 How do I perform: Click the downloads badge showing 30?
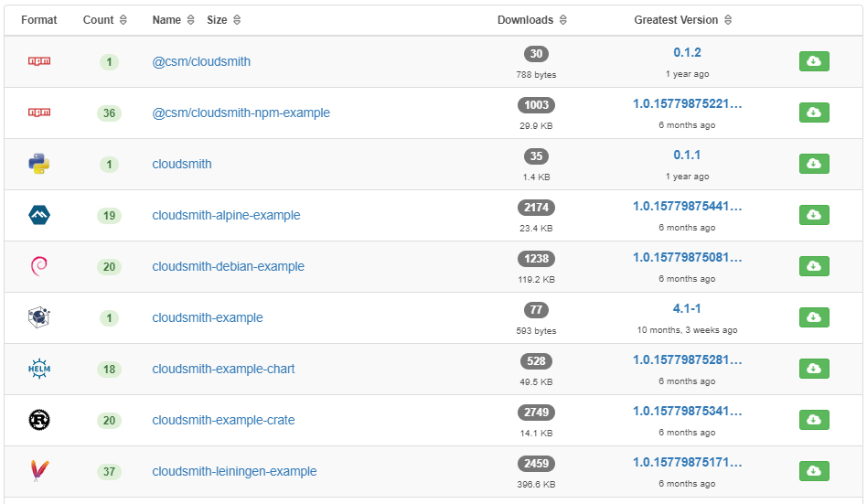(x=536, y=54)
